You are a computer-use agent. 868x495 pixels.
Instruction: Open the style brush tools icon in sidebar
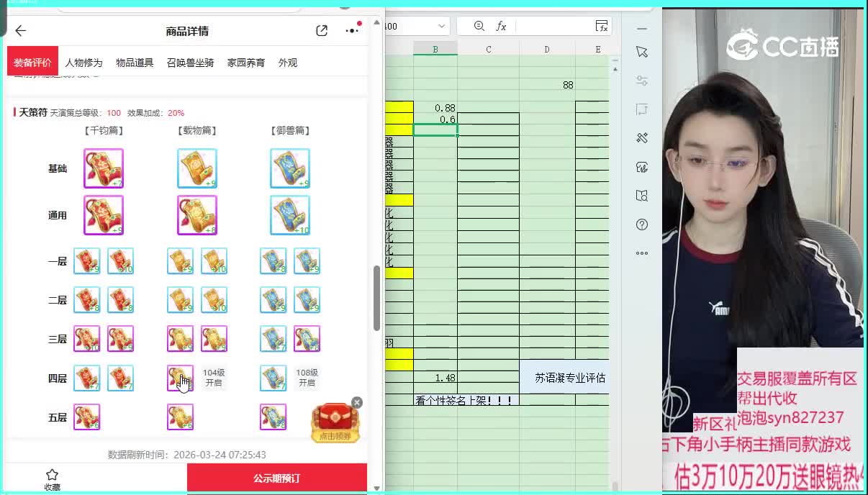tap(642, 138)
